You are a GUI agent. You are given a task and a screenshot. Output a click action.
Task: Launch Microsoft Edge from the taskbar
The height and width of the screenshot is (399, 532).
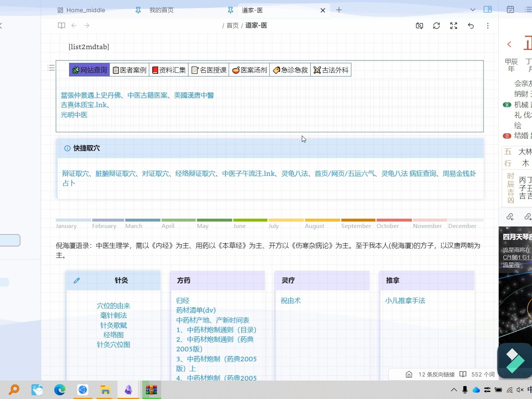(x=59, y=390)
